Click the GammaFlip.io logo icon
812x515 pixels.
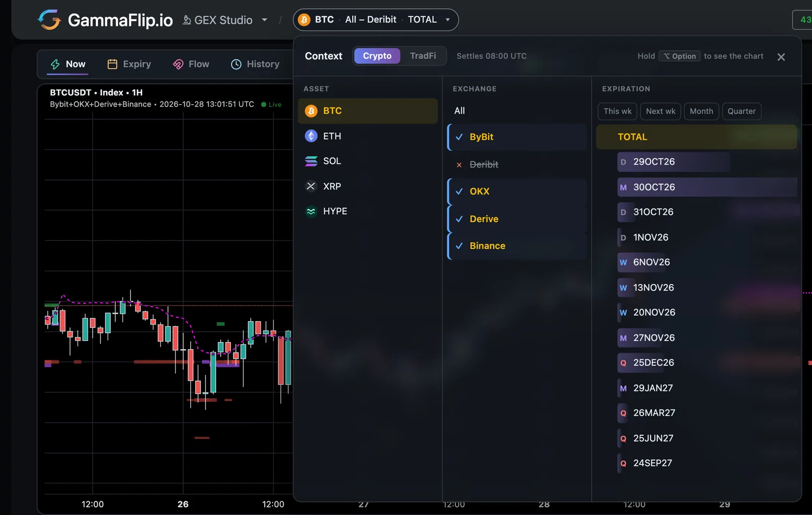click(x=49, y=20)
